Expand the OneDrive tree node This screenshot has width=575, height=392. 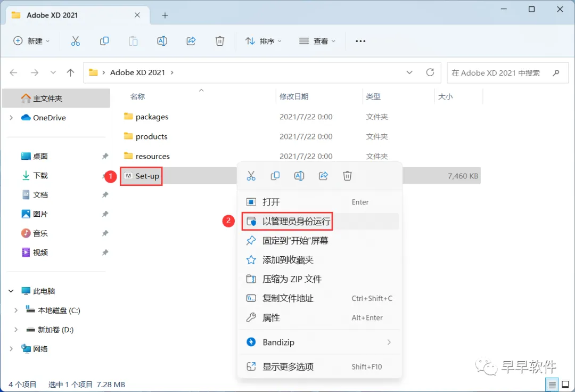click(x=11, y=118)
